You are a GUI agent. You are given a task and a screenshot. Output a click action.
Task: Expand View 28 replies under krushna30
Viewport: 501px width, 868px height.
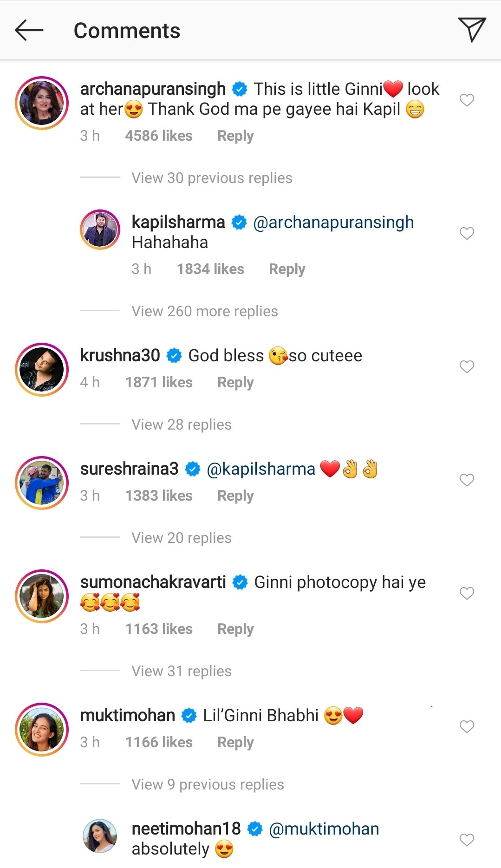coord(182,424)
